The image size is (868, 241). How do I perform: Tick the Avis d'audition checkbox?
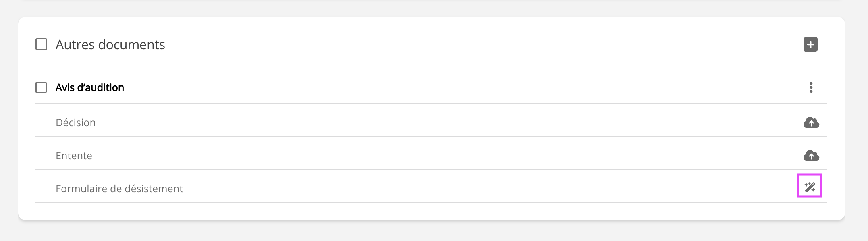[x=41, y=87]
